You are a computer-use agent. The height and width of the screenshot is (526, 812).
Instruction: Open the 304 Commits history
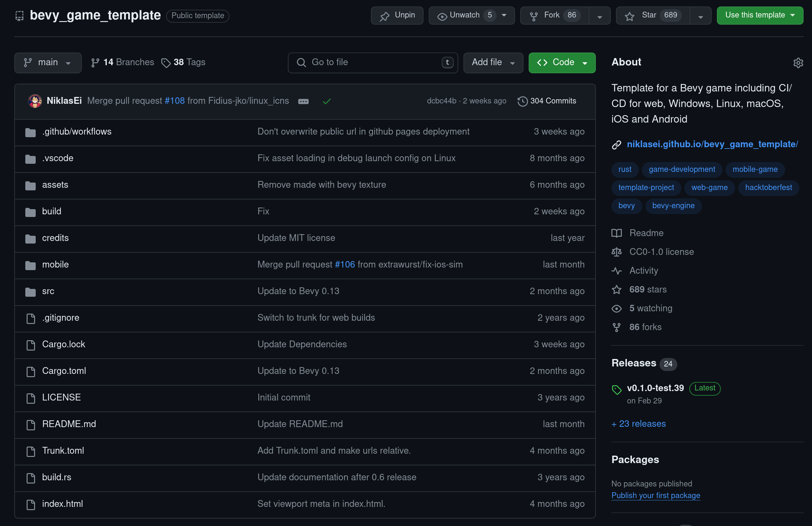tap(547, 101)
